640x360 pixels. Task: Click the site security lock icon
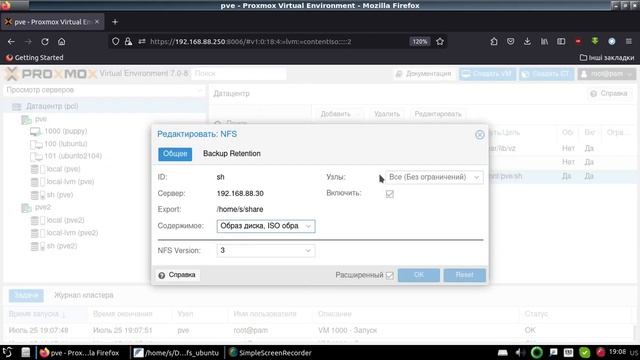(x=128, y=41)
